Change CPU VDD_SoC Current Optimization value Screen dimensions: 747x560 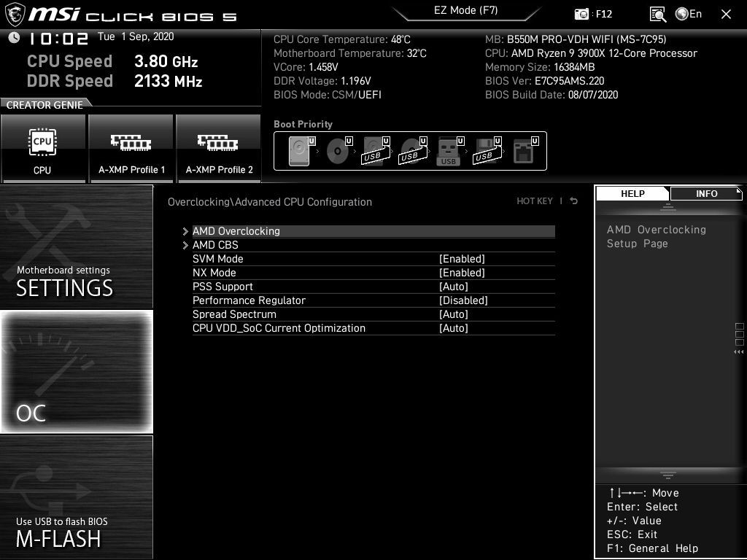[454, 327]
